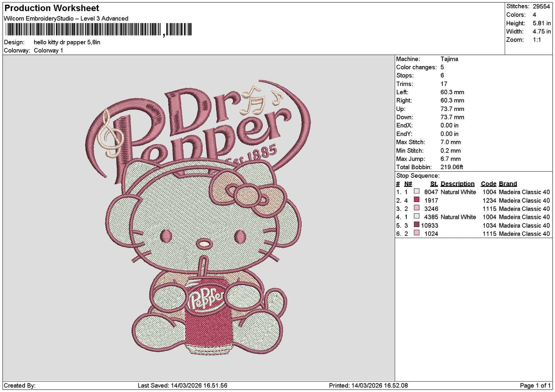This screenshot has width=555, height=392.
Task: Click the 'Printed: 14/03/2026 16.52.08' footer
Action: click(x=368, y=385)
